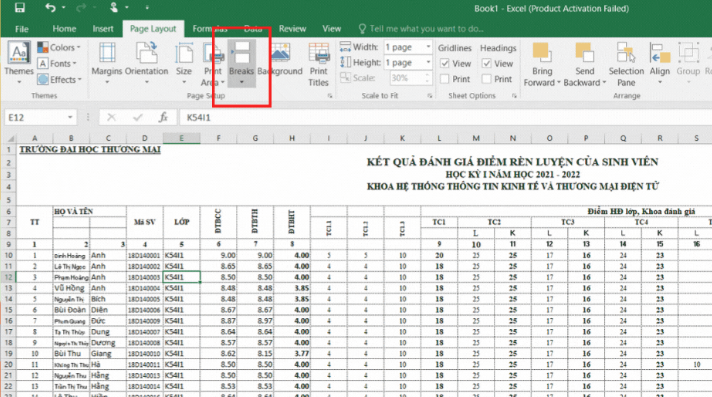Image resolution: width=712 pixels, height=397 pixels.
Task: Open the Breaks menu
Action: [242, 63]
